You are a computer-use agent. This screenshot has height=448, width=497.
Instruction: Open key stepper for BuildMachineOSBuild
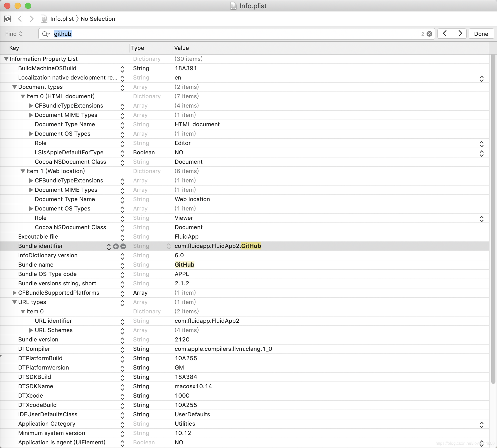122,69
